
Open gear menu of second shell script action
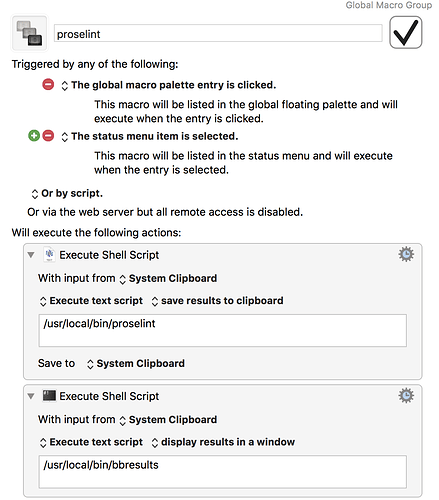pyautogui.click(x=406, y=396)
